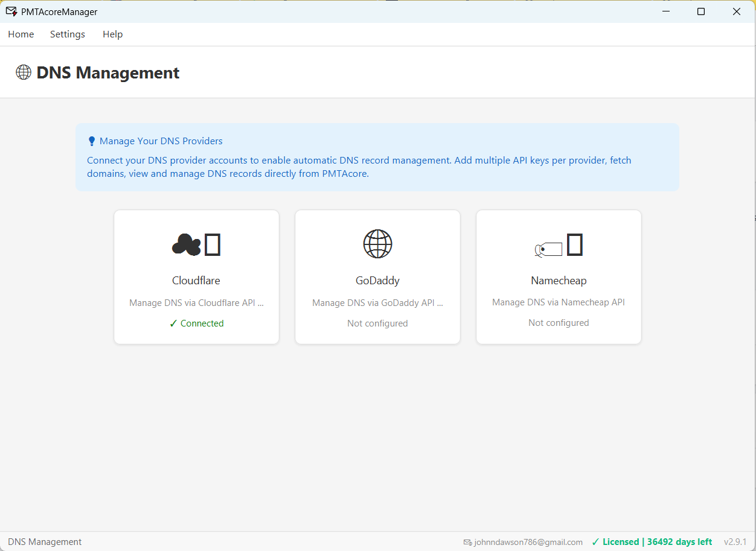Click the green checkmark next to Licensed
The image size is (756, 551).
pyautogui.click(x=595, y=541)
